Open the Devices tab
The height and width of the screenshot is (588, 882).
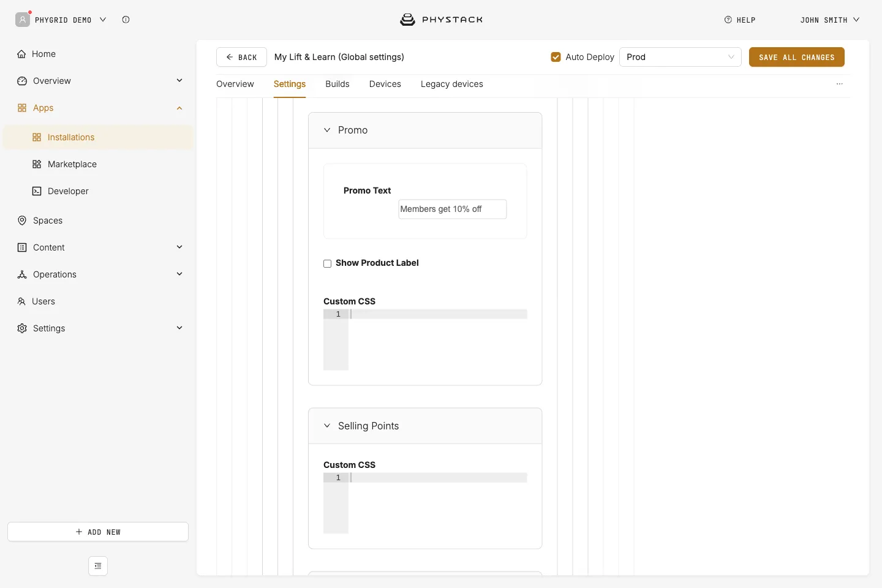[385, 84]
